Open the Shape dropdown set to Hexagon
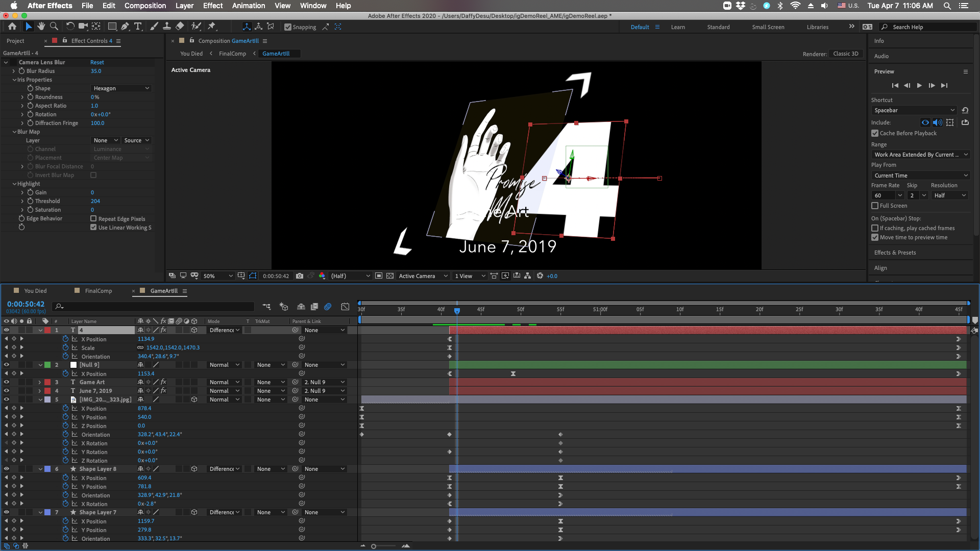The image size is (980, 551). pyautogui.click(x=121, y=88)
